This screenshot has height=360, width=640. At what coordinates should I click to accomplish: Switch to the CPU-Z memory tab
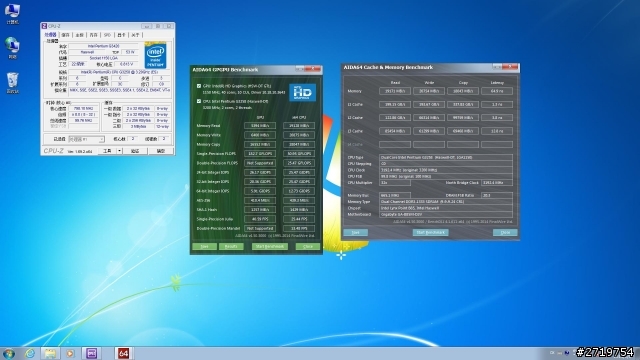tap(93, 35)
